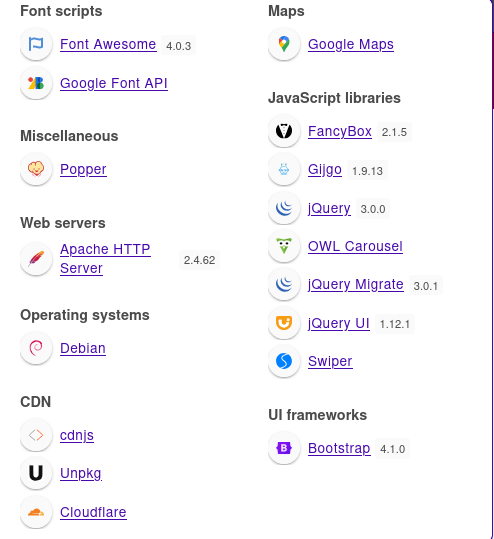Follow the jQuery Migrate link
The height and width of the screenshot is (539, 494).
coord(355,285)
